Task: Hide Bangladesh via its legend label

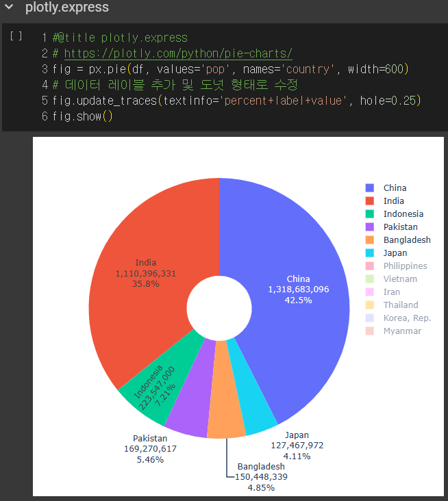Action: (x=407, y=240)
